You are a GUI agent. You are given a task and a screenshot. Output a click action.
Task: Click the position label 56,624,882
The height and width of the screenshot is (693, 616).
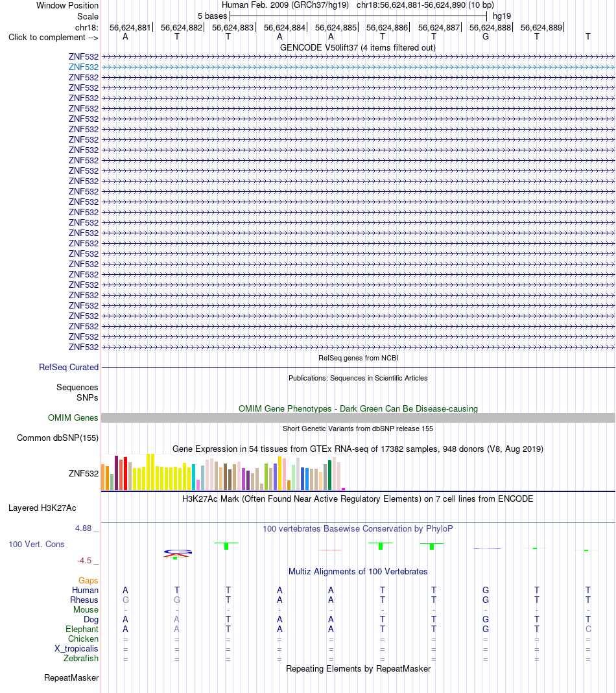182,27
